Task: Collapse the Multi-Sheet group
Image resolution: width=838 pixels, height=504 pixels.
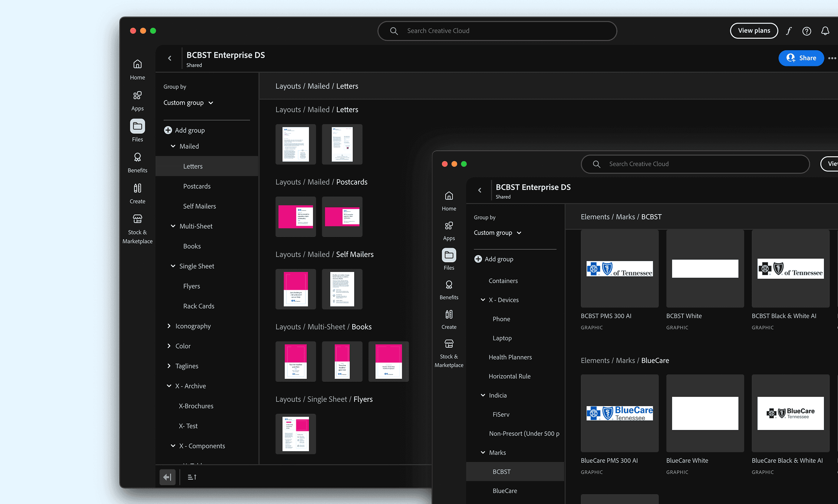Action: click(173, 226)
